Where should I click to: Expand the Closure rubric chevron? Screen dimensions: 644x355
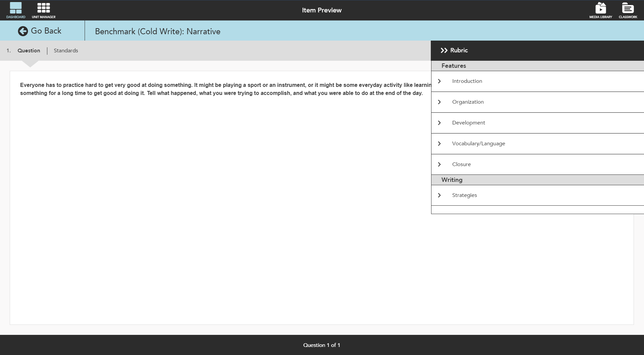point(439,164)
